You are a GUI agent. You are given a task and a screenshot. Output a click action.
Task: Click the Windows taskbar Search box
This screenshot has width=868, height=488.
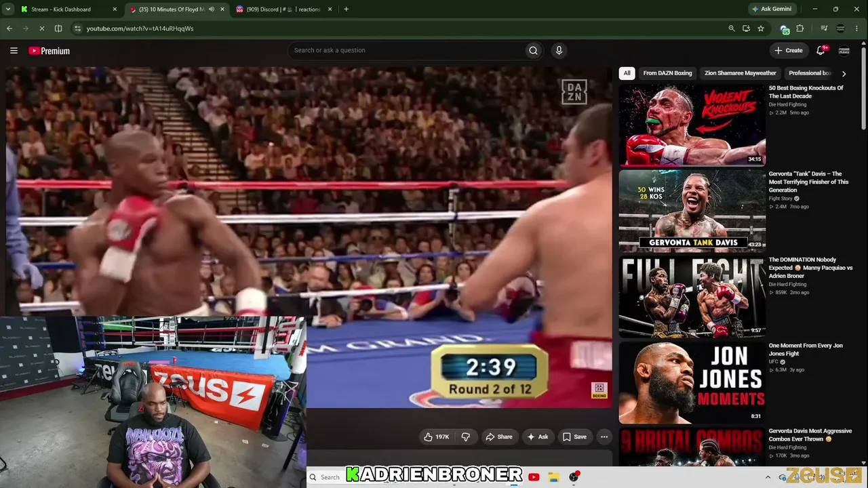326,477
